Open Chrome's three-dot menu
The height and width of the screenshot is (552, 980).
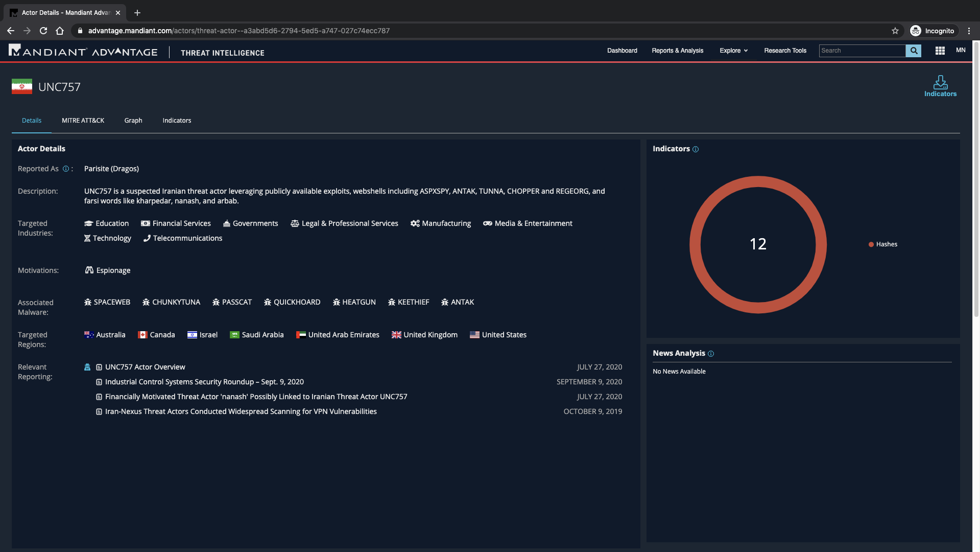969,31
